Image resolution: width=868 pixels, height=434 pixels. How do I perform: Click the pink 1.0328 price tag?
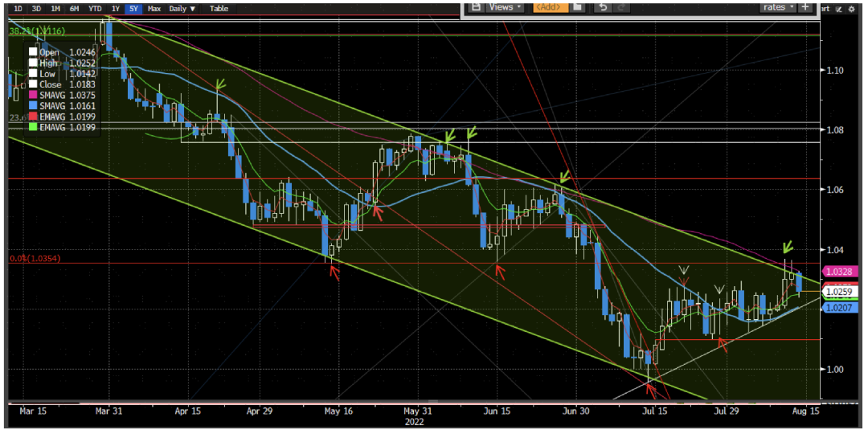(x=839, y=272)
